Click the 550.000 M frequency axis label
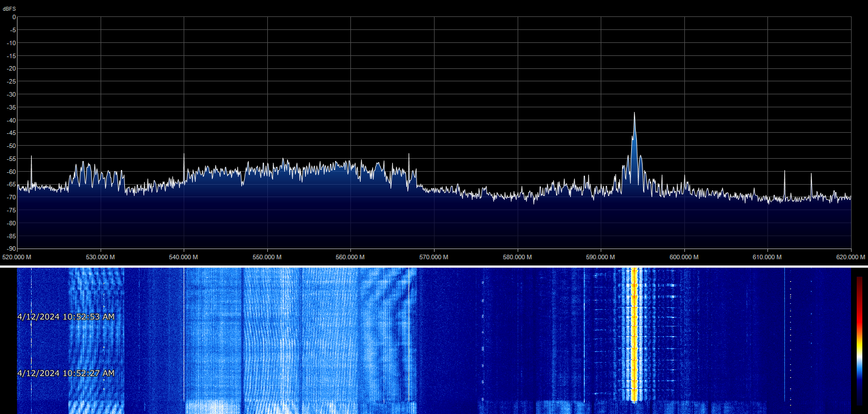Image resolution: width=868 pixels, height=414 pixels. click(267, 257)
